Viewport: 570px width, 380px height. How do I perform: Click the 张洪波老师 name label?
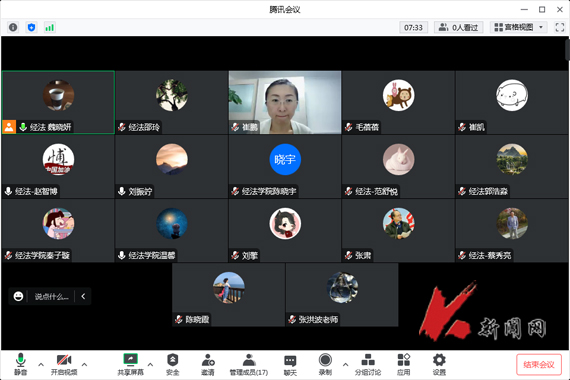pos(318,319)
